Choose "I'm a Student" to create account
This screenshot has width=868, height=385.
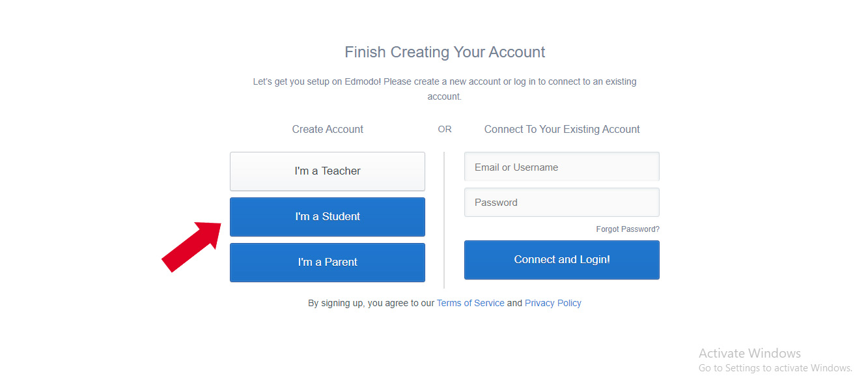[327, 216]
